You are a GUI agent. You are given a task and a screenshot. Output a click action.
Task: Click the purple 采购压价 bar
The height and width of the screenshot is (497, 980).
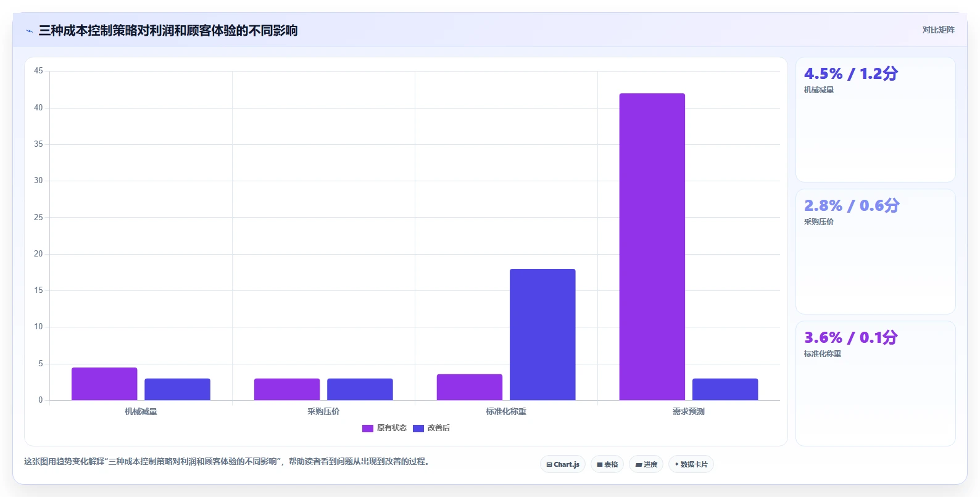pyautogui.click(x=287, y=389)
